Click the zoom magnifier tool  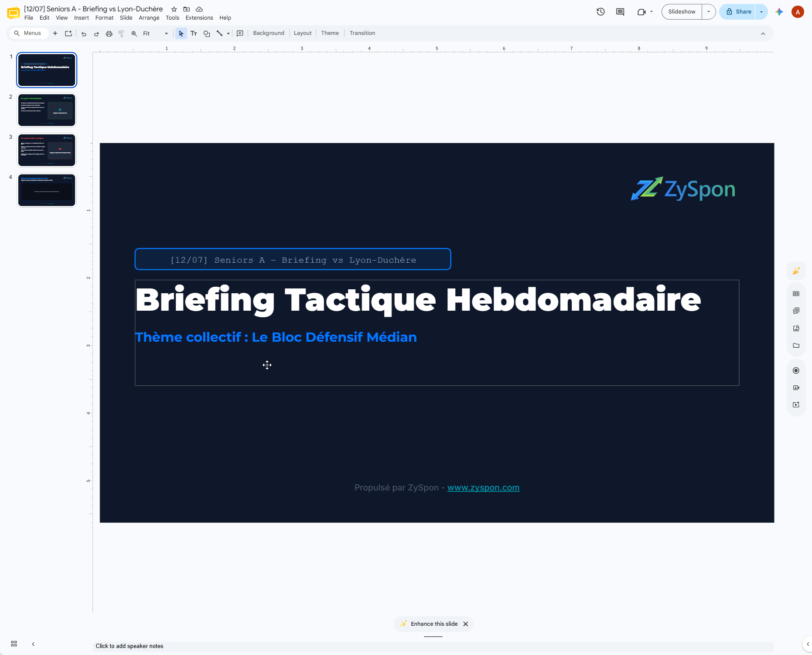134,34
